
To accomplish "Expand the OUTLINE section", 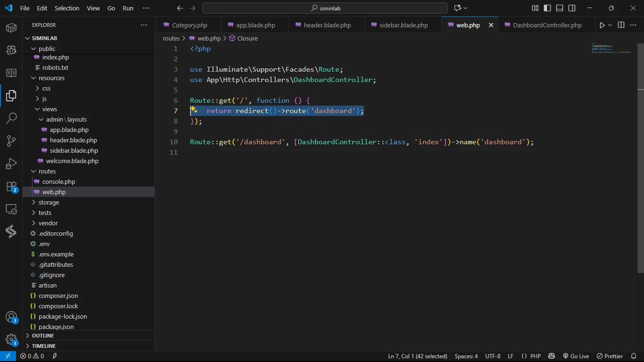I will (x=43, y=336).
